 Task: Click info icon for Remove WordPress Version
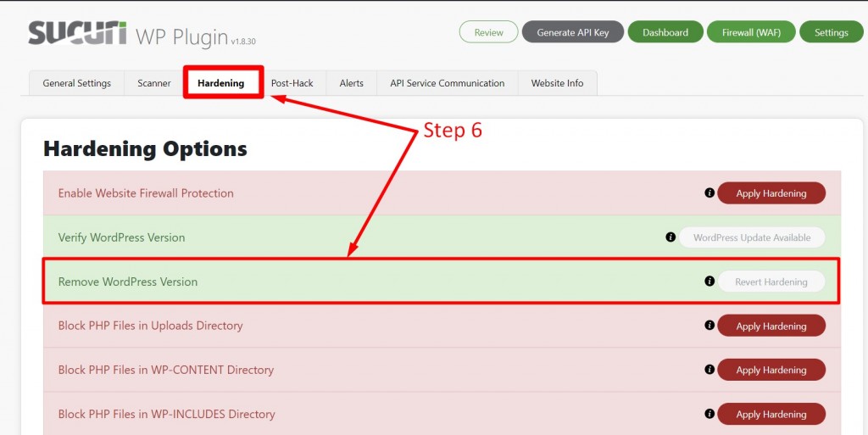pos(709,282)
